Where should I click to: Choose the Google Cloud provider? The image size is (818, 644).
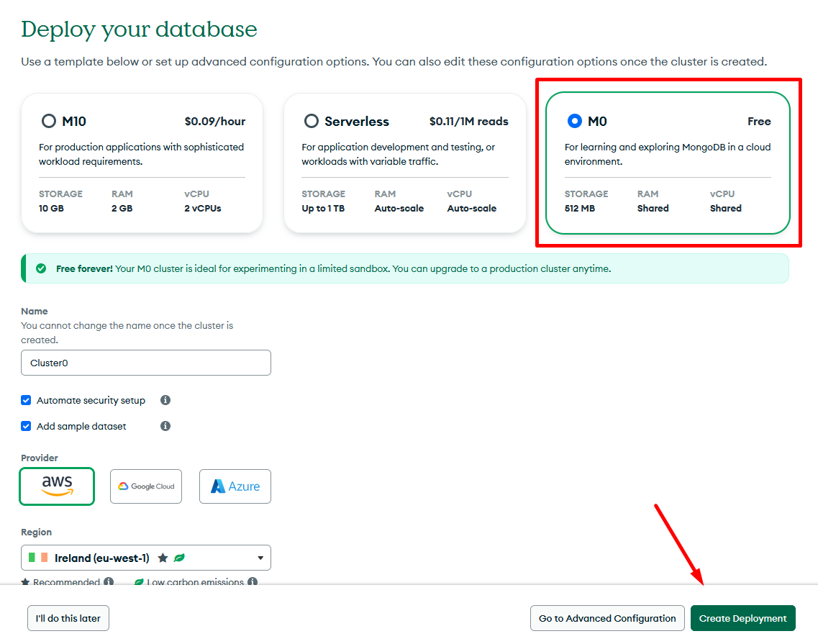(x=146, y=486)
